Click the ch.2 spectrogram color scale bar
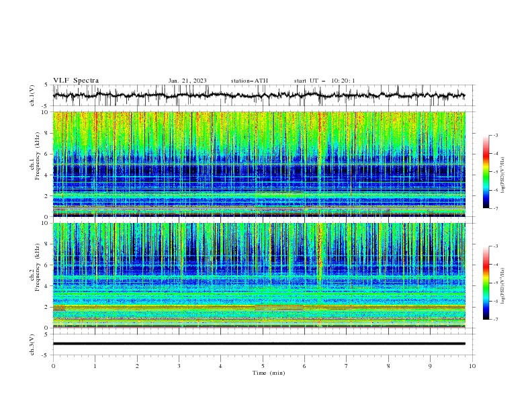 486,283
